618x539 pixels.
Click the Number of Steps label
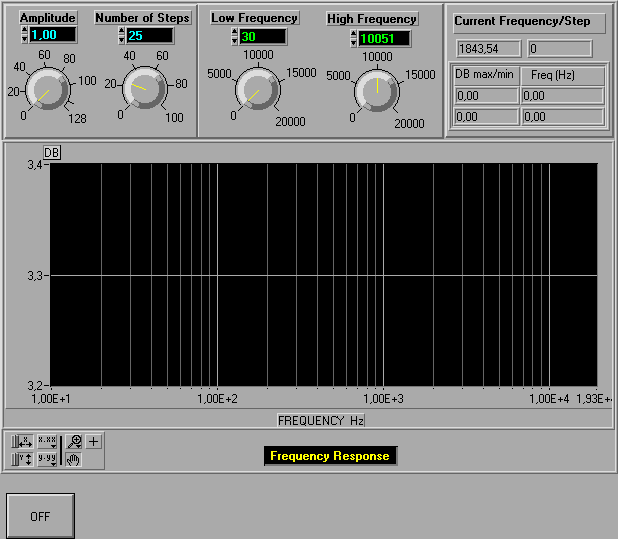click(x=143, y=18)
